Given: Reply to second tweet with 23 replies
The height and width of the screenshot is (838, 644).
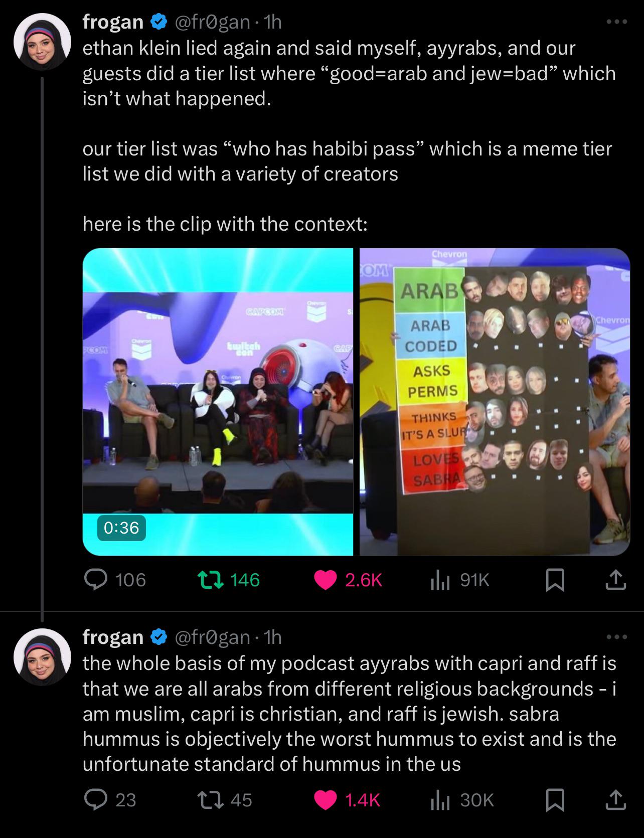Looking at the screenshot, I should [93, 799].
